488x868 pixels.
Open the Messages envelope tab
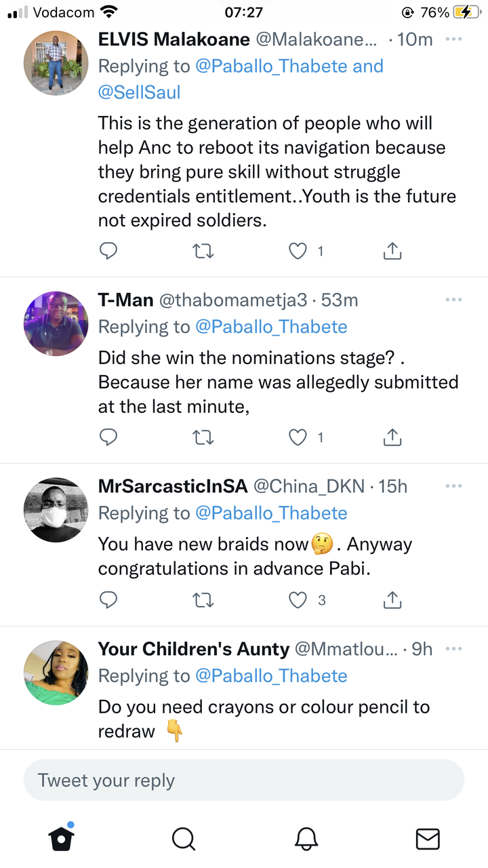(x=427, y=839)
